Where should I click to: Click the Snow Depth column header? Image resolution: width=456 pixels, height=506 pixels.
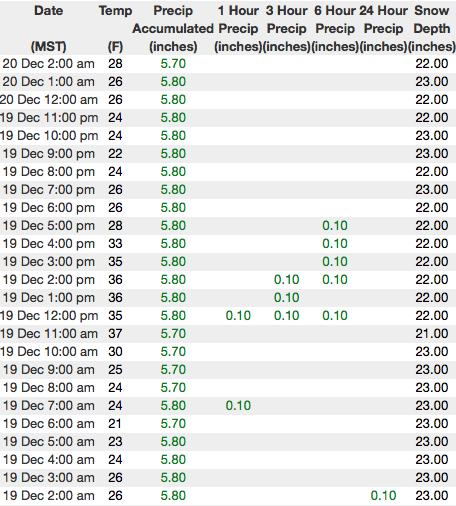pyautogui.click(x=432, y=28)
